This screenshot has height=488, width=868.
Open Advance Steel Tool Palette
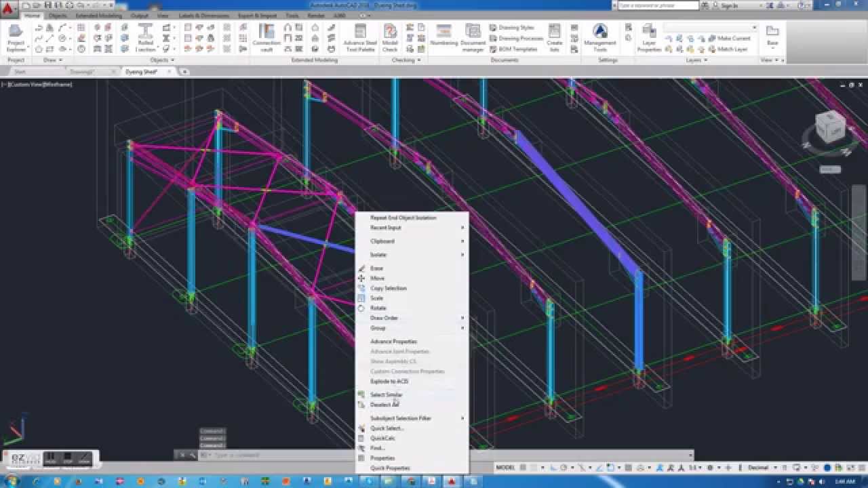click(360, 39)
